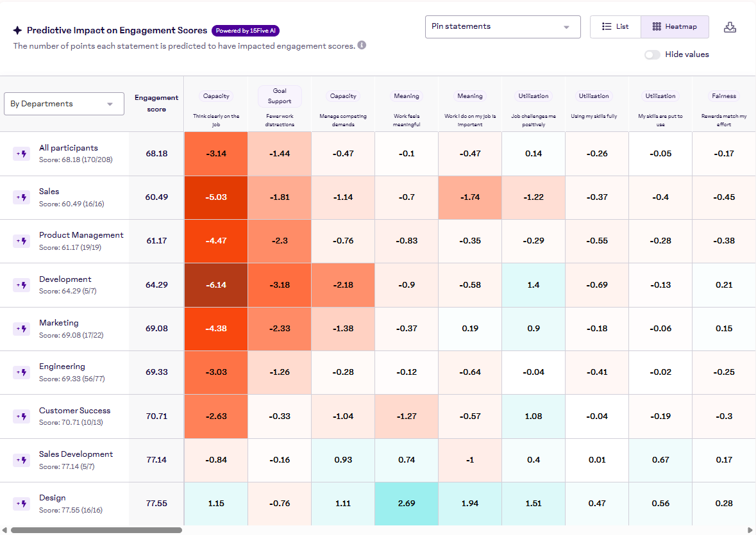Click the AI insight icon for All participants
756x535 pixels.
(x=21, y=154)
